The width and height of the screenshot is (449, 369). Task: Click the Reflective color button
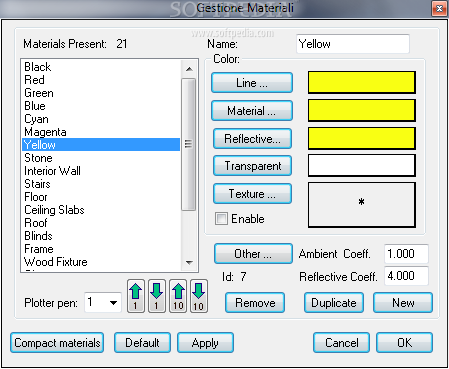(x=252, y=138)
